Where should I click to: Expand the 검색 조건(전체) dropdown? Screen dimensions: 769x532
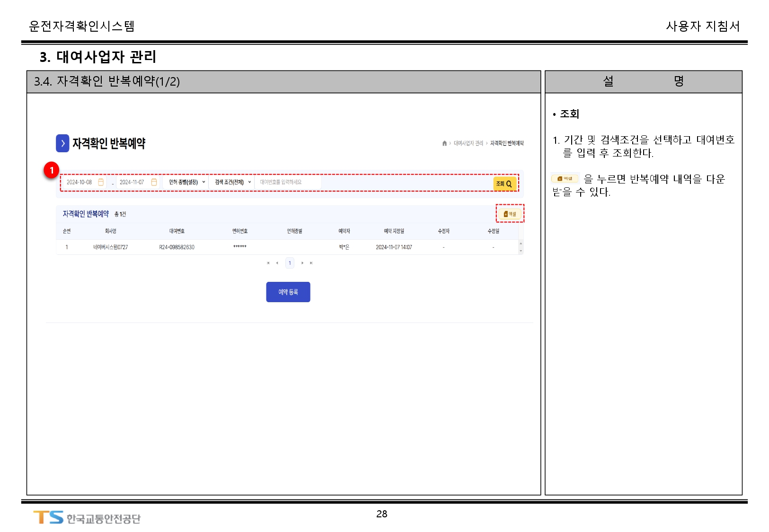[x=232, y=182]
